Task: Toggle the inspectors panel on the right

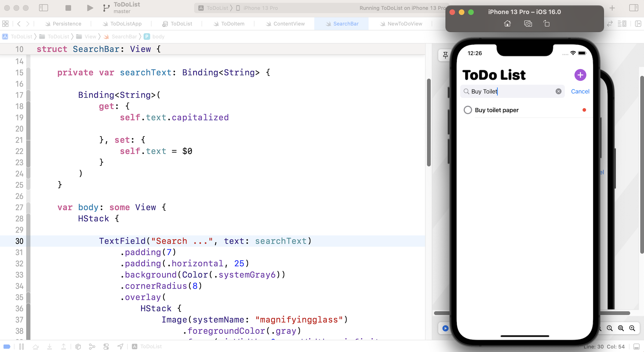Action: pyautogui.click(x=633, y=8)
